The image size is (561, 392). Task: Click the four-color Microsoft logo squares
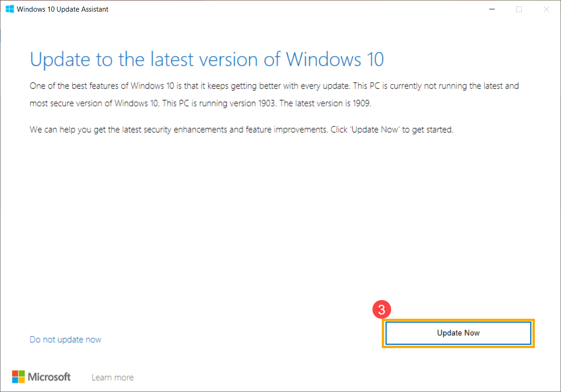(18, 377)
